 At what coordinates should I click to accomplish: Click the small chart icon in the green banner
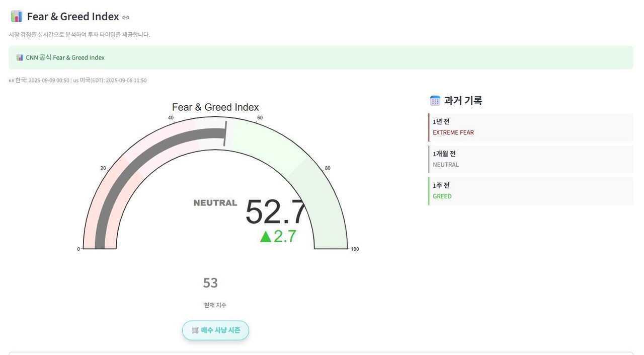click(20, 57)
